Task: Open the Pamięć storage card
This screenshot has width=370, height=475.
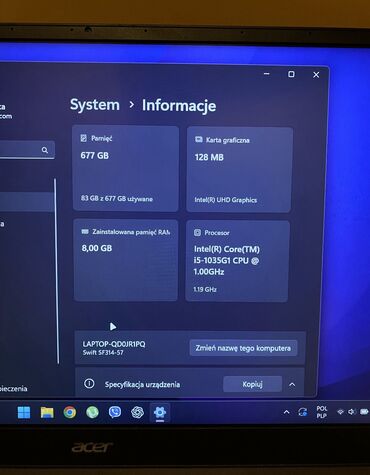Action: click(x=125, y=168)
